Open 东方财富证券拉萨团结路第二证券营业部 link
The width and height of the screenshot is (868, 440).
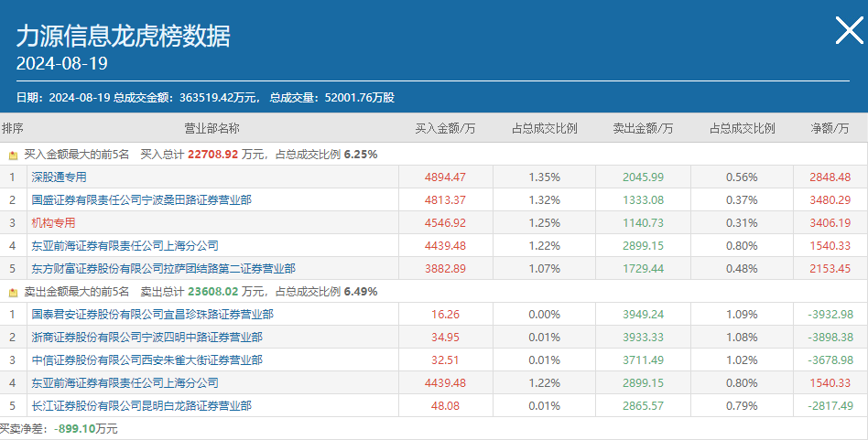click(x=163, y=269)
